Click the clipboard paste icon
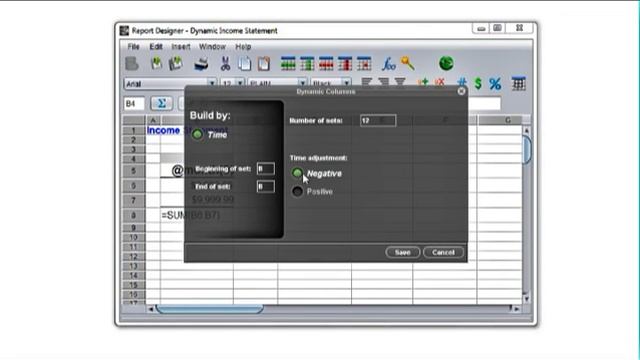Image resolution: width=640 pixels, height=360 pixels. (x=264, y=63)
